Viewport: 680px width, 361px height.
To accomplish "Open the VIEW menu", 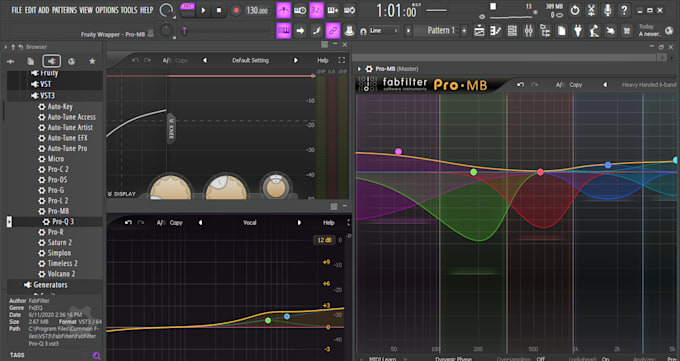I will click(85, 10).
